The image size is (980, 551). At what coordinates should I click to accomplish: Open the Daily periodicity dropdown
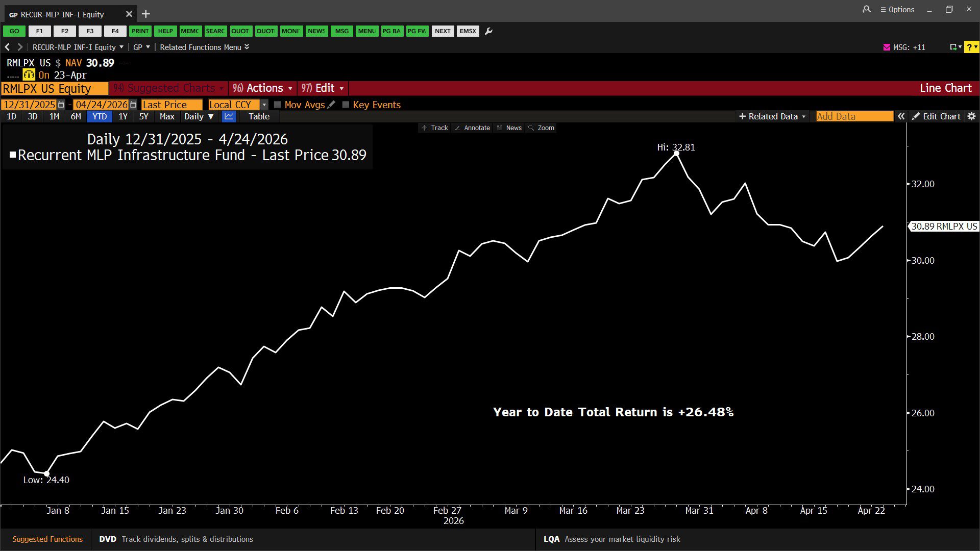(199, 116)
